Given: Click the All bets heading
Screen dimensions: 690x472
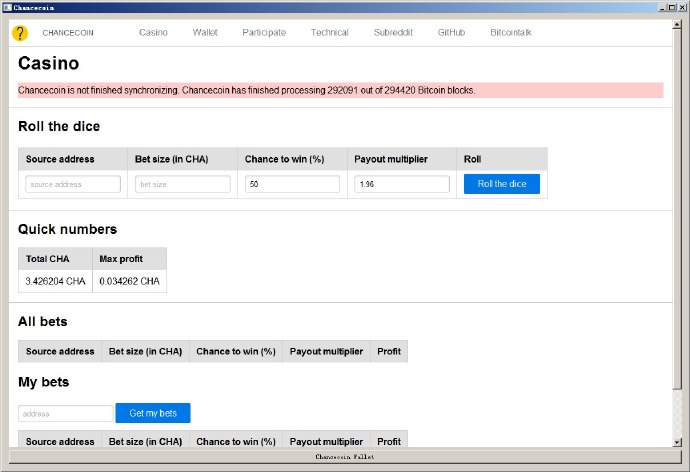Looking at the screenshot, I should coord(43,322).
